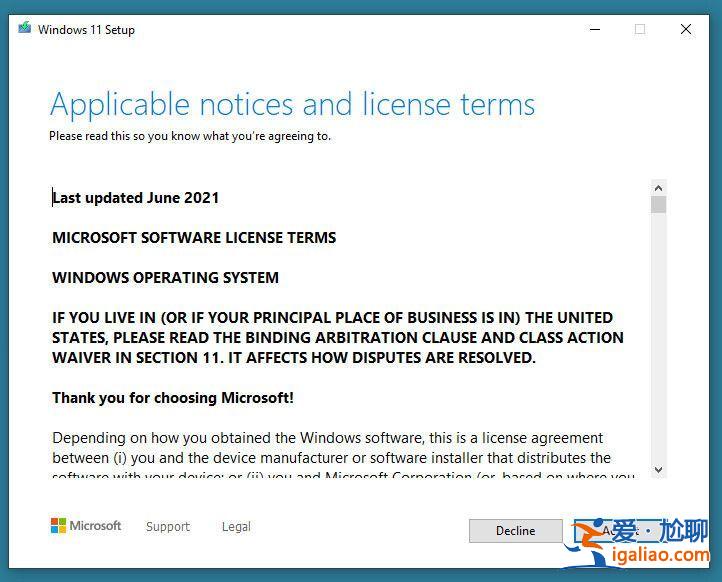Close the Windows 11 Setup window
Image resolution: width=722 pixels, height=582 pixels.
tap(686, 29)
